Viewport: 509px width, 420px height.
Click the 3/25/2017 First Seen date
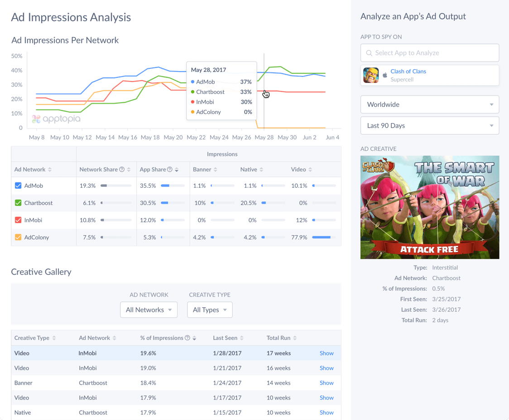pos(447,299)
